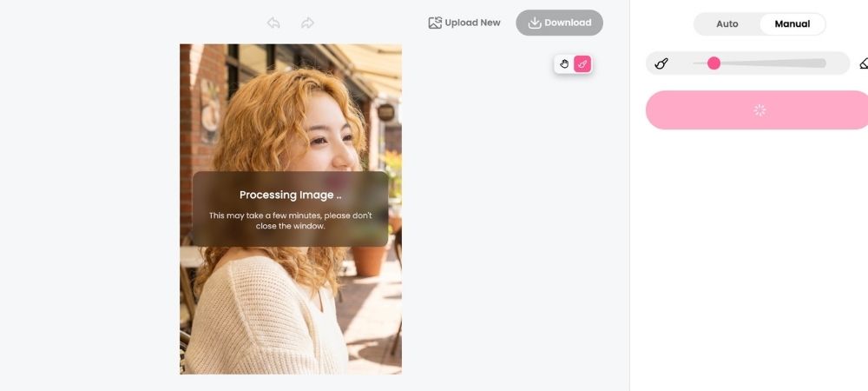868x391 pixels.
Task: Click the Upload New text label
Action: click(x=473, y=23)
